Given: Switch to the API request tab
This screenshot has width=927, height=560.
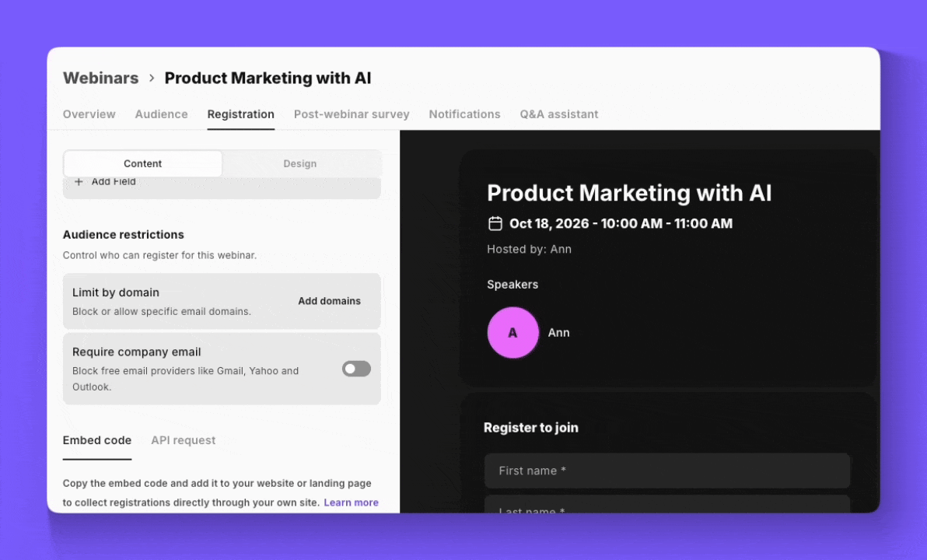Looking at the screenshot, I should pyautogui.click(x=184, y=440).
